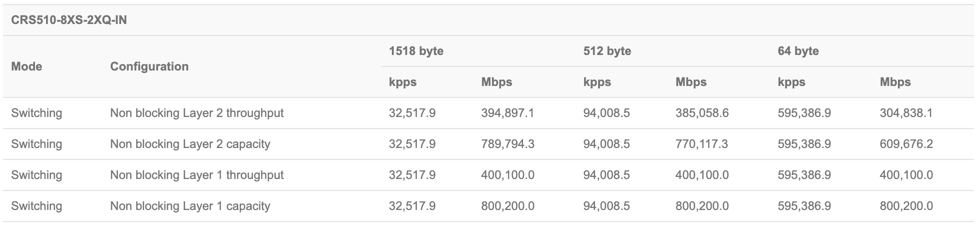Screen dimensions: 980x227
Task: Click the 385,058.6 Mbps value
Action: tap(702, 113)
